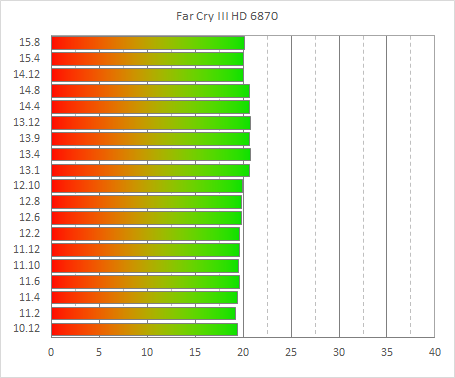
Task: Click the bar for driver 15.8
Action: click(x=148, y=43)
